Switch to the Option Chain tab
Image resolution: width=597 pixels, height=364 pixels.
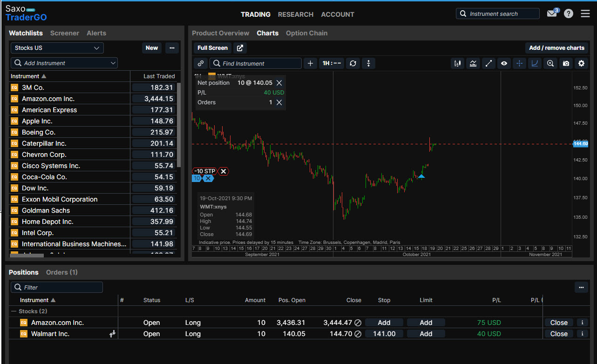pos(306,33)
